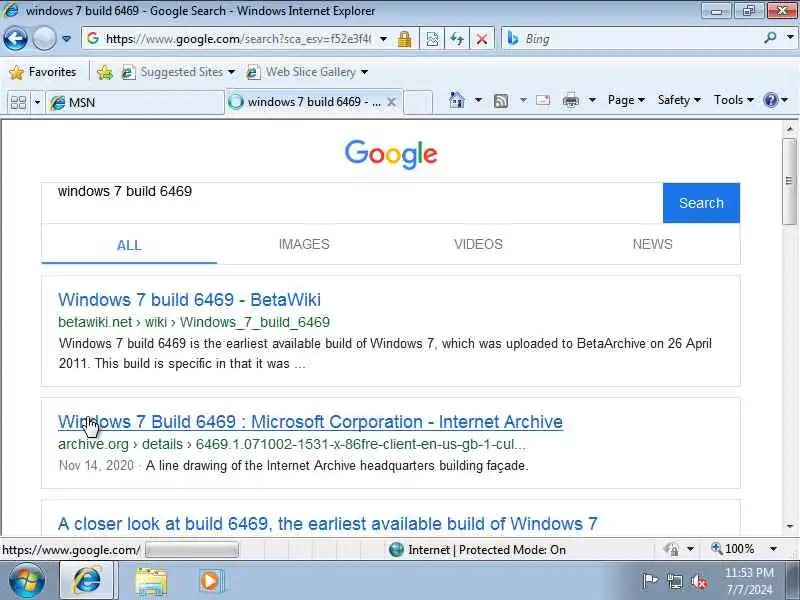Open the Tools menu
This screenshot has width=800, height=600.
click(x=734, y=100)
